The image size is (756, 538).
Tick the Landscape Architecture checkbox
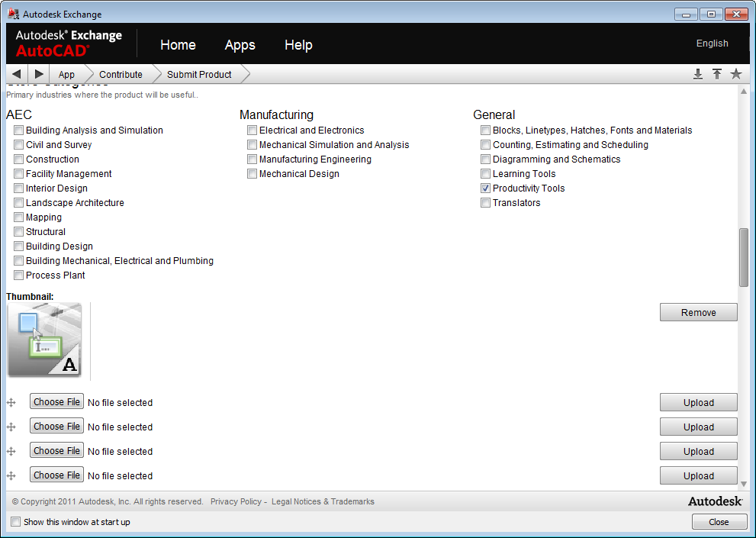[19, 203]
